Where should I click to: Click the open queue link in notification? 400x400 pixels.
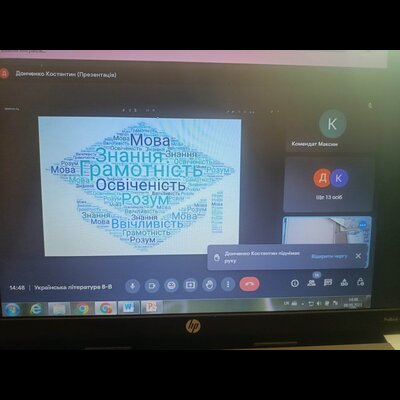coord(329,256)
